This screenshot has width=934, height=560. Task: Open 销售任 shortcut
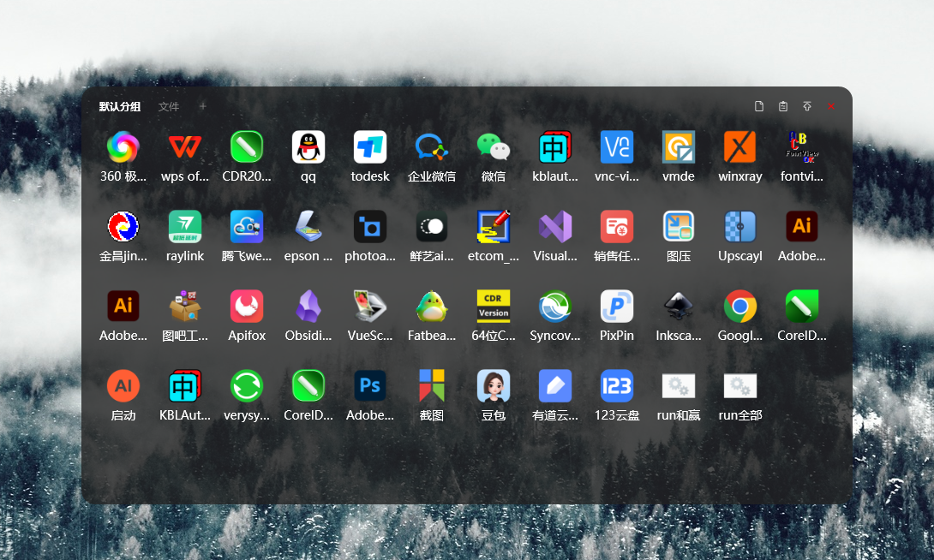click(x=617, y=227)
